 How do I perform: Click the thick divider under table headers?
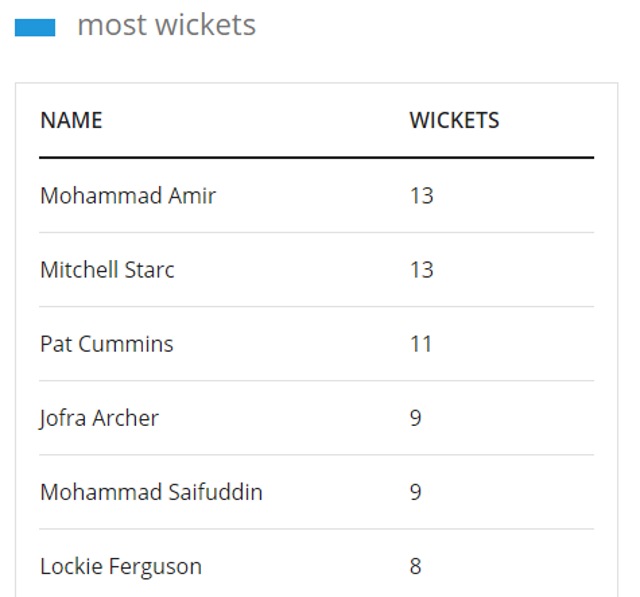316,157
